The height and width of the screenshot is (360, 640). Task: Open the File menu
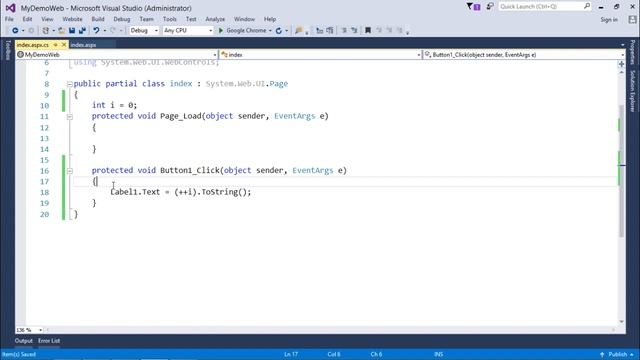[x=9, y=19]
